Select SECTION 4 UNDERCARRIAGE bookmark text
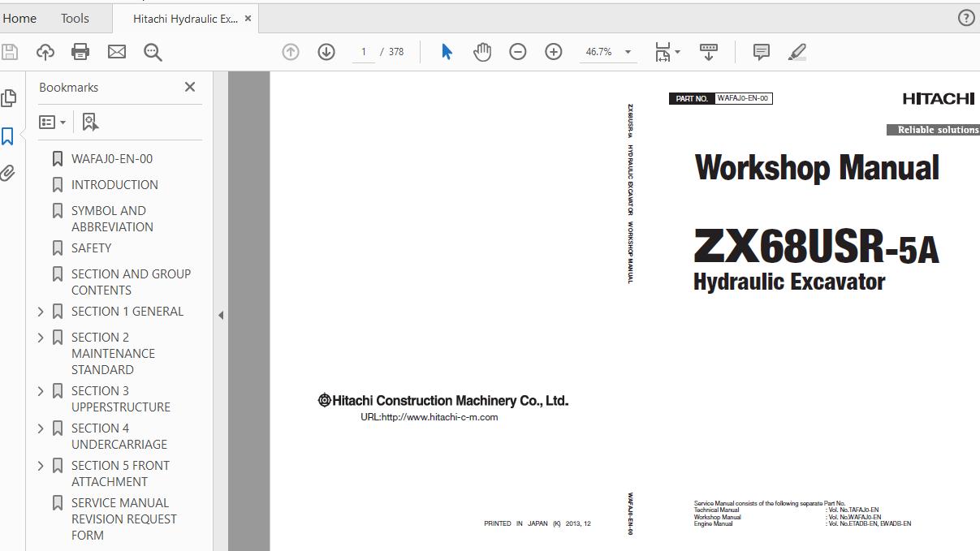 click(119, 436)
